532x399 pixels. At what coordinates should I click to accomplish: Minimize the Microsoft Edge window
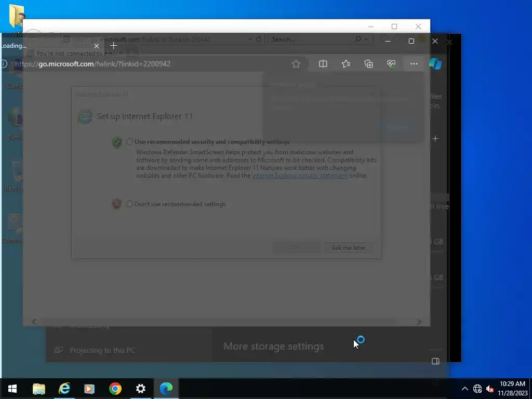point(388,41)
